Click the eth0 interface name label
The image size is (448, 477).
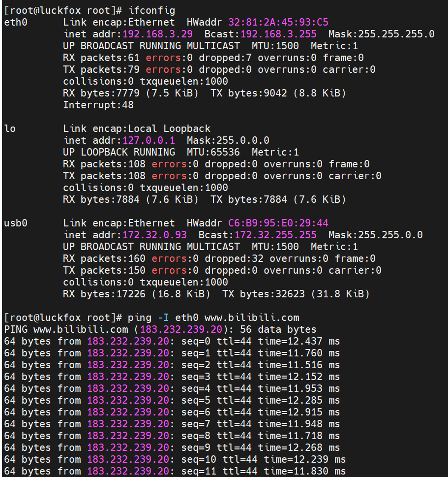coord(16,22)
